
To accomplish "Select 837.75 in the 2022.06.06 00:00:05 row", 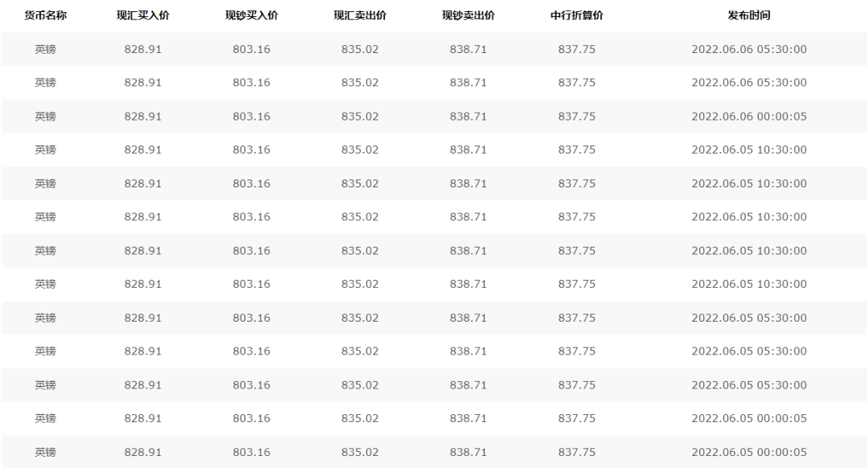I will [x=577, y=117].
